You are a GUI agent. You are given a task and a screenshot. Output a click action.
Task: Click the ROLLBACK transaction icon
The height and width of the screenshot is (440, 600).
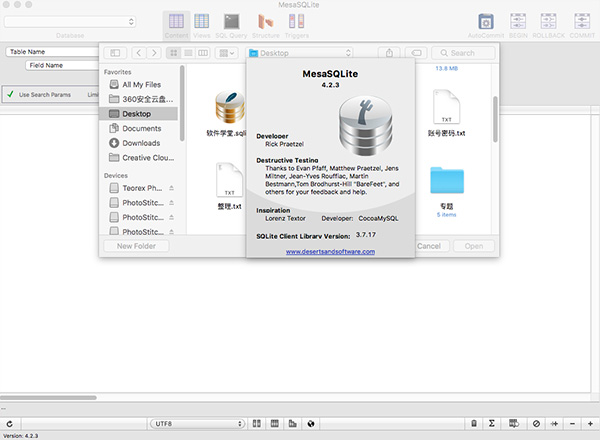(x=548, y=26)
